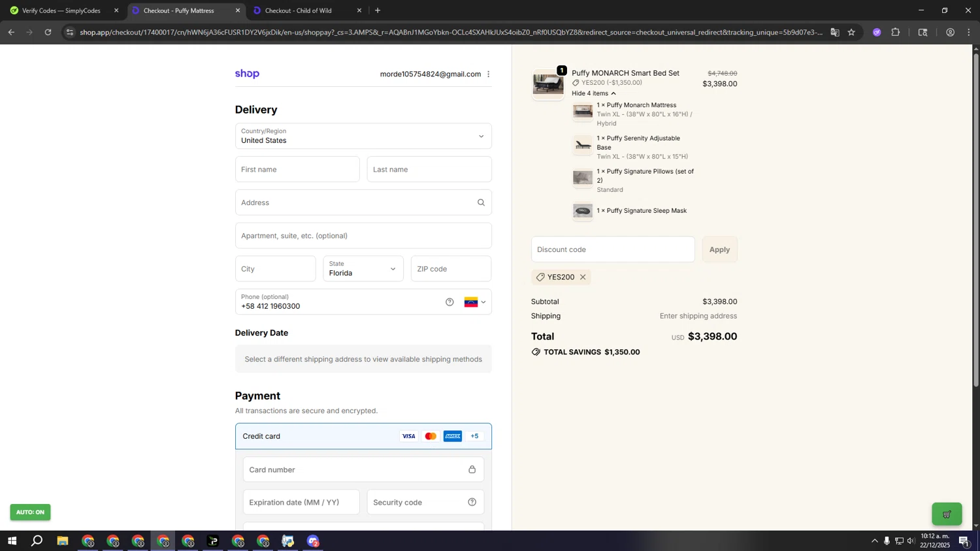Image resolution: width=980 pixels, height=551 pixels.
Task: Click the Last name field
Action: (429, 170)
